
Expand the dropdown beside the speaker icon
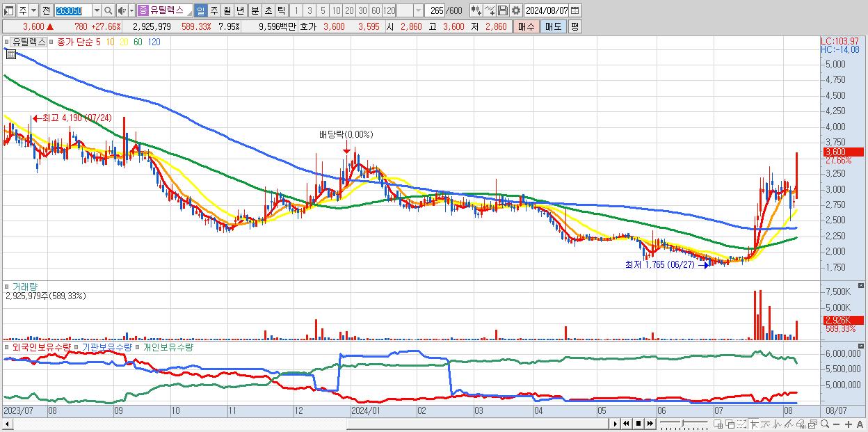tap(131, 10)
